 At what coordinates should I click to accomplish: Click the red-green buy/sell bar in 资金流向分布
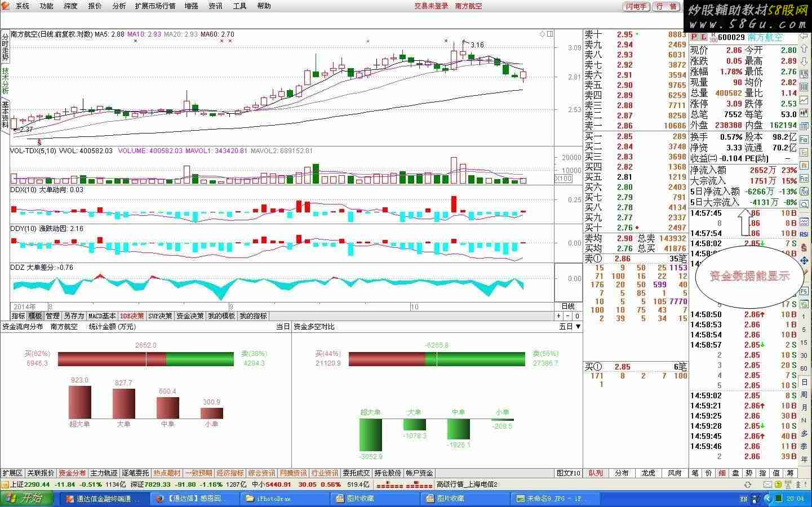click(145, 359)
